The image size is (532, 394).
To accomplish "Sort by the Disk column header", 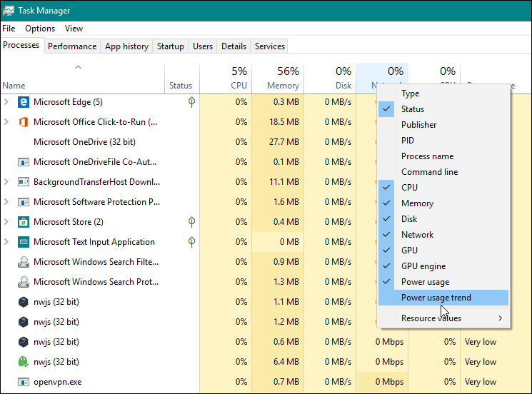I will 330,79.
